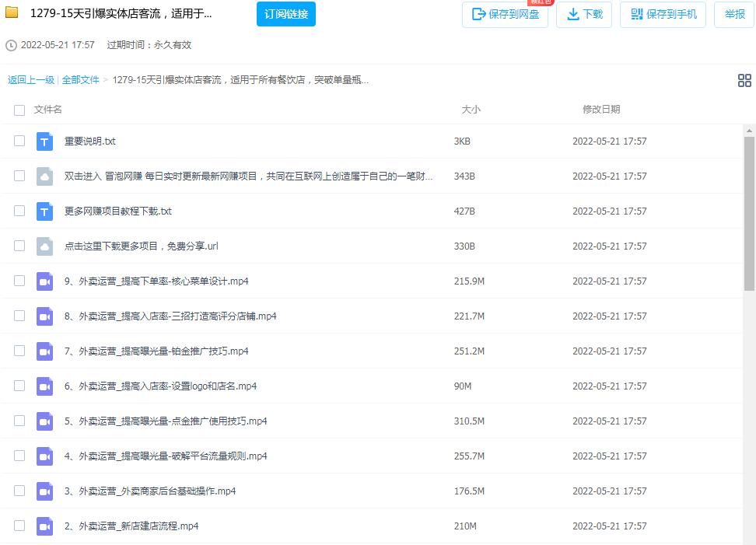Open 9、外卖运营_提高下单率-核心菜单设计.mp4
Image resolution: width=756 pixels, height=545 pixels.
[x=156, y=281]
